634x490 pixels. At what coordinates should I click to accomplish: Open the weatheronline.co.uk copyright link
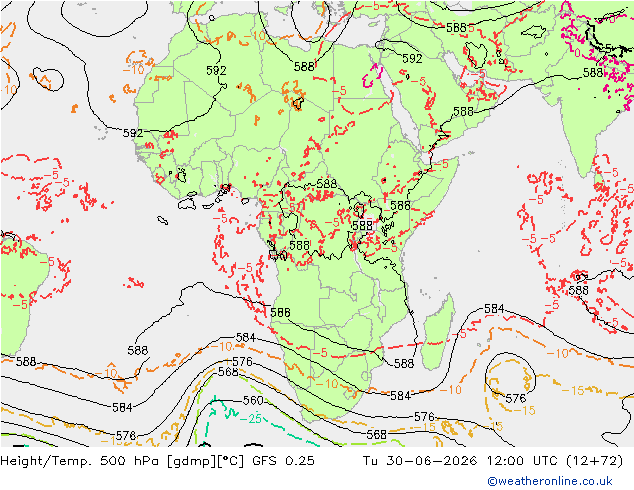pos(550,481)
